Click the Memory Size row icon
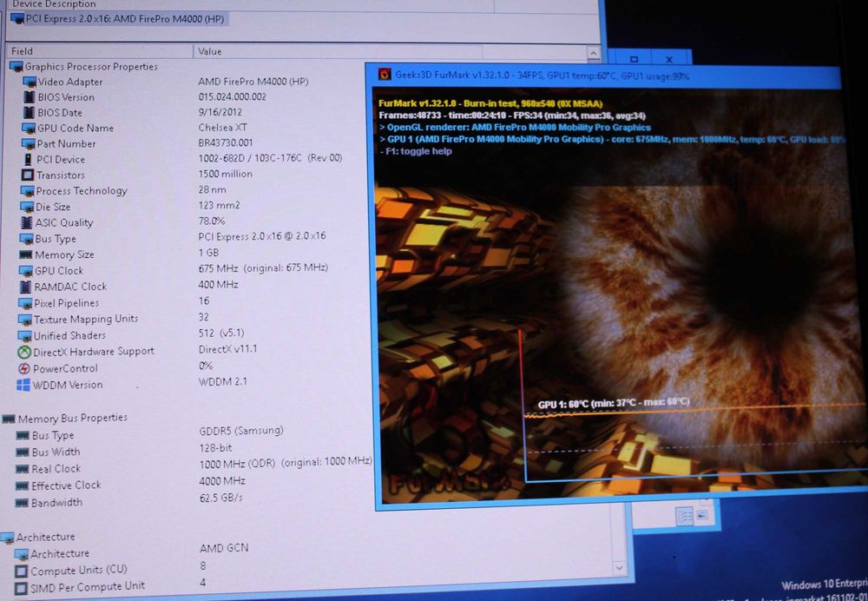Image resolution: width=868 pixels, height=601 pixels. coord(25,254)
